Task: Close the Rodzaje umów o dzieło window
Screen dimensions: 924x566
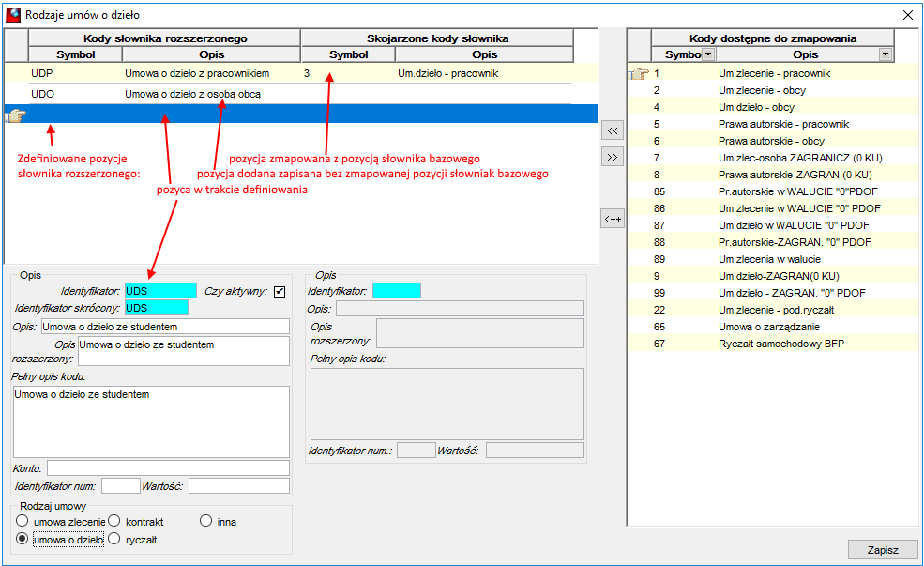Action: (x=907, y=15)
